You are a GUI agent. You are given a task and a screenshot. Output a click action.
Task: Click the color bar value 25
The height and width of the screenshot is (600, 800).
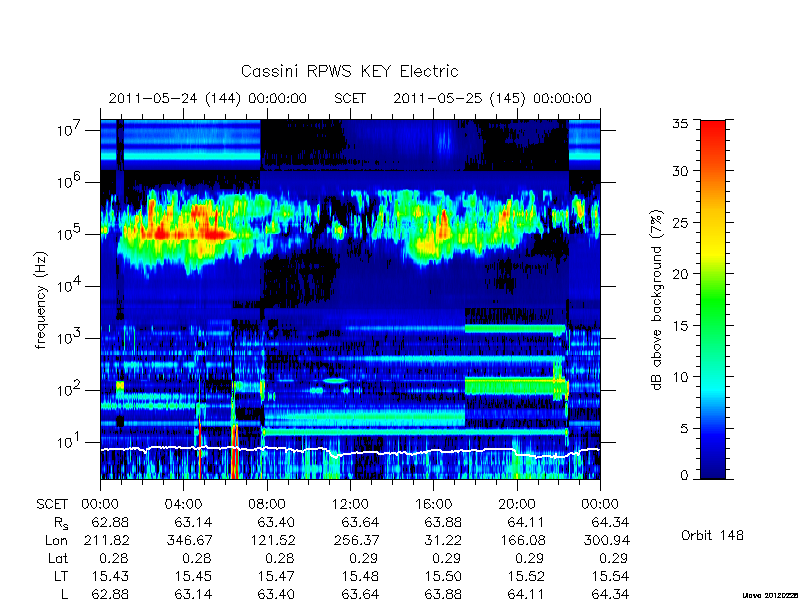pyautogui.click(x=683, y=222)
